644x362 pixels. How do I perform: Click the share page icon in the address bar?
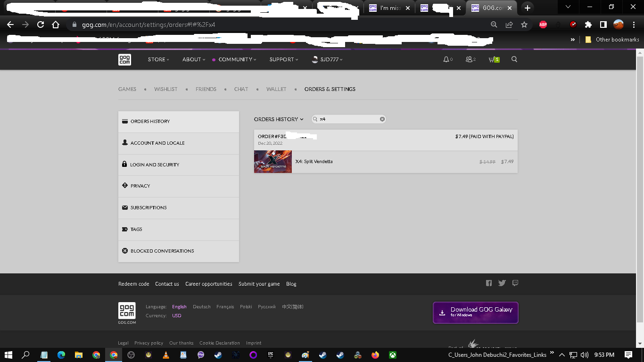pyautogui.click(x=509, y=25)
